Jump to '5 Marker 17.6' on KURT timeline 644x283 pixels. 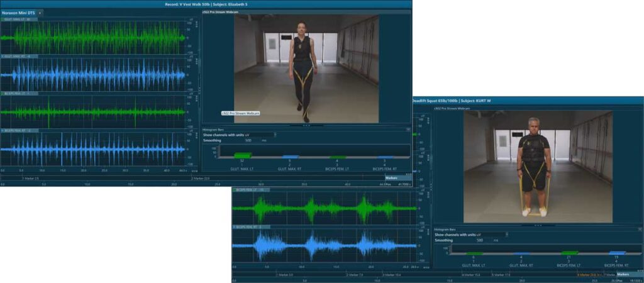coord(501,274)
